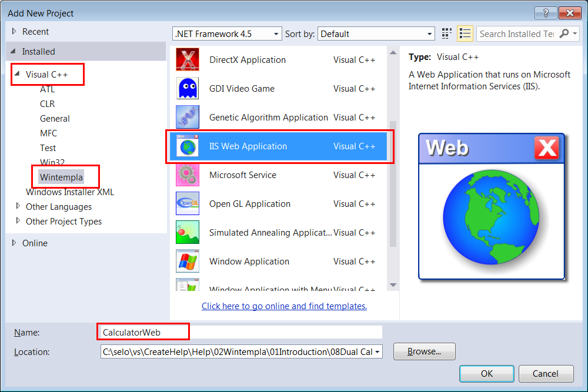Select the Win32 category
This screenshot has height=392, width=588.
52,162
